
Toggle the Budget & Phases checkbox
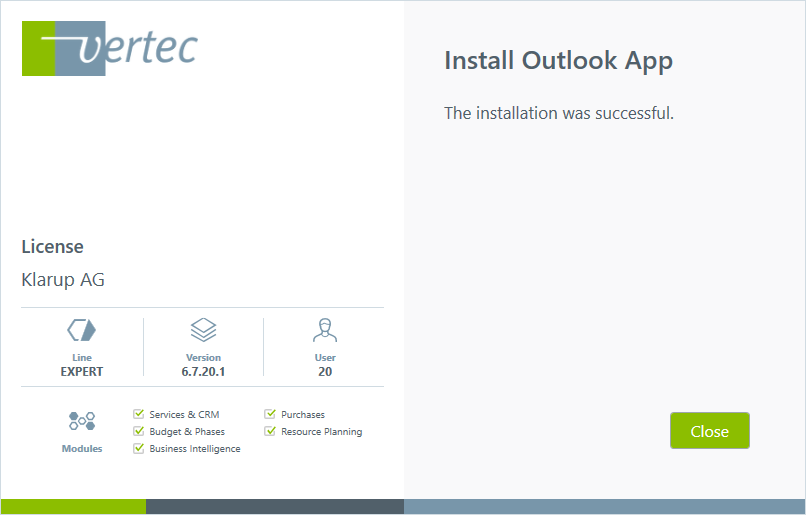tap(139, 431)
